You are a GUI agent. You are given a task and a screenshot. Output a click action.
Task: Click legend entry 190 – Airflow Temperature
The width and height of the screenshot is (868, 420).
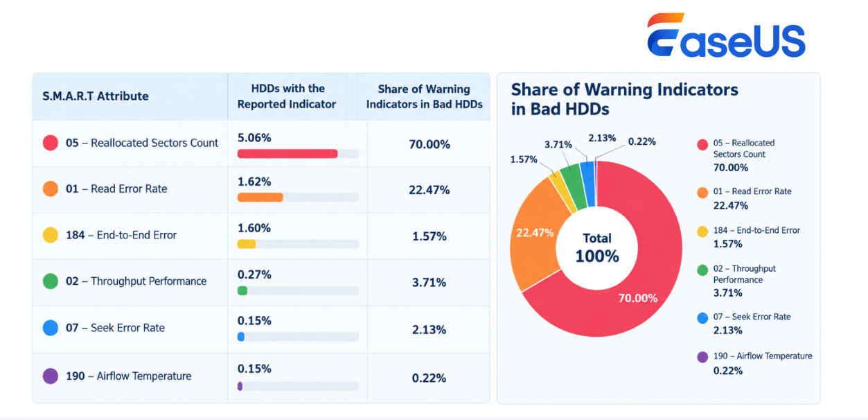point(755,363)
